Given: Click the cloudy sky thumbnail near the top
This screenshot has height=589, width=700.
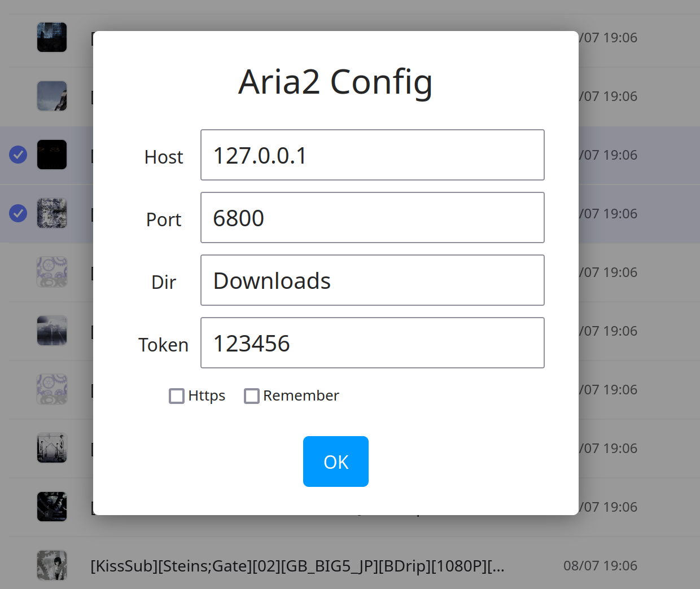Looking at the screenshot, I should point(52,96).
